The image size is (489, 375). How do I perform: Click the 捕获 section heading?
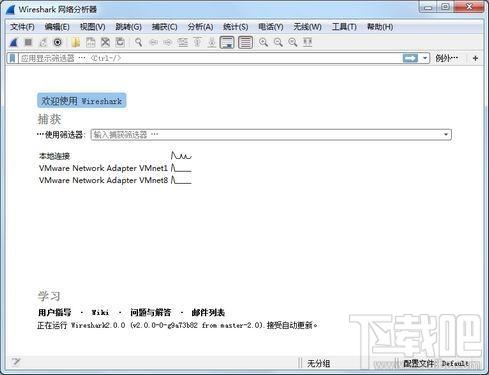(x=49, y=119)
